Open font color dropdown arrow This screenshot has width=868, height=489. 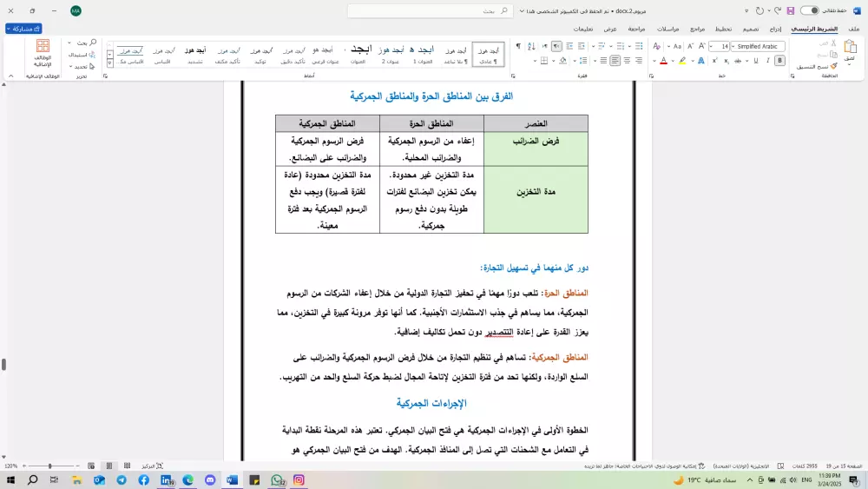654,61
